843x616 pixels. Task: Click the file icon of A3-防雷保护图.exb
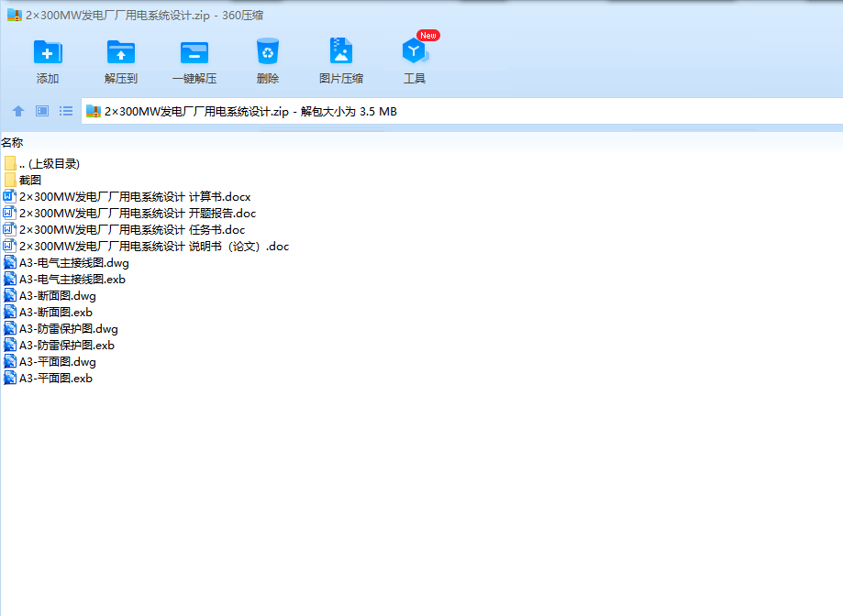click(x=10, y=345)
